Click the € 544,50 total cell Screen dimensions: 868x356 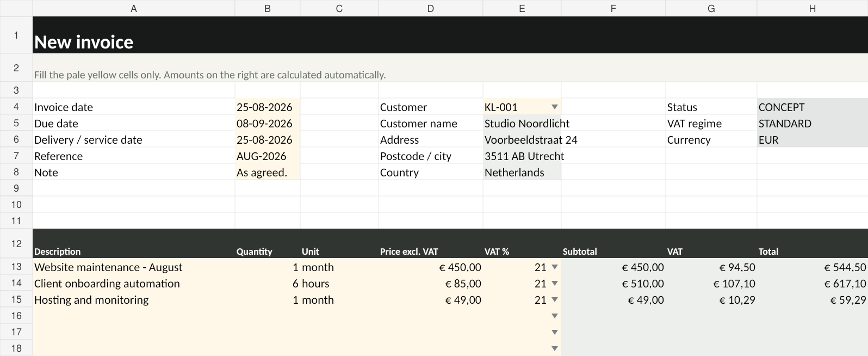point(813,267)
